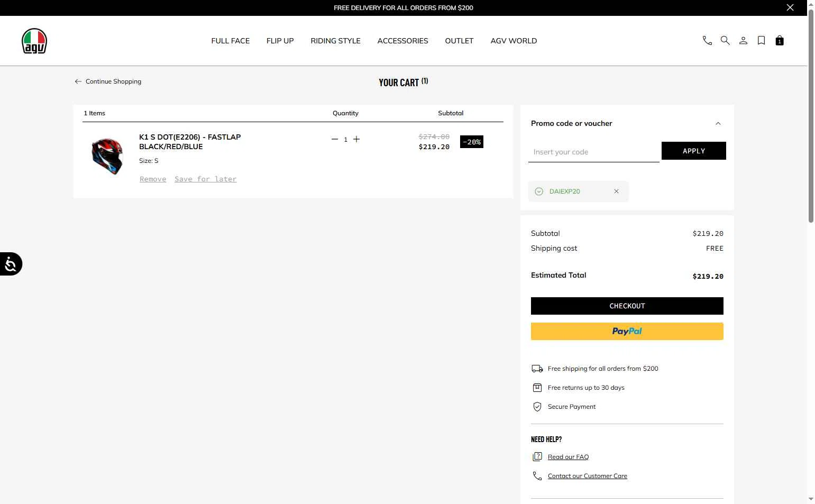Open the FLIP UP menu
Screen dimensions: 815x504
tap(280, 41)
